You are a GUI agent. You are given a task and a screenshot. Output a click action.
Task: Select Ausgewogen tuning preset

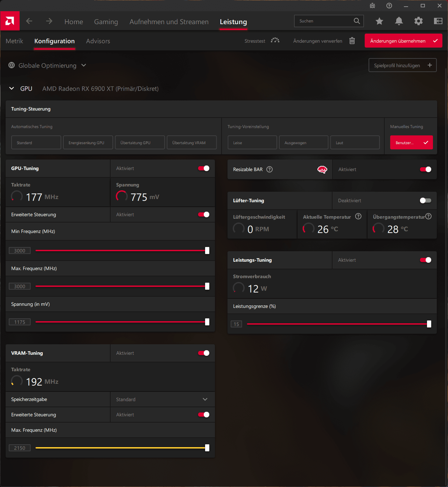click(303, 142)
